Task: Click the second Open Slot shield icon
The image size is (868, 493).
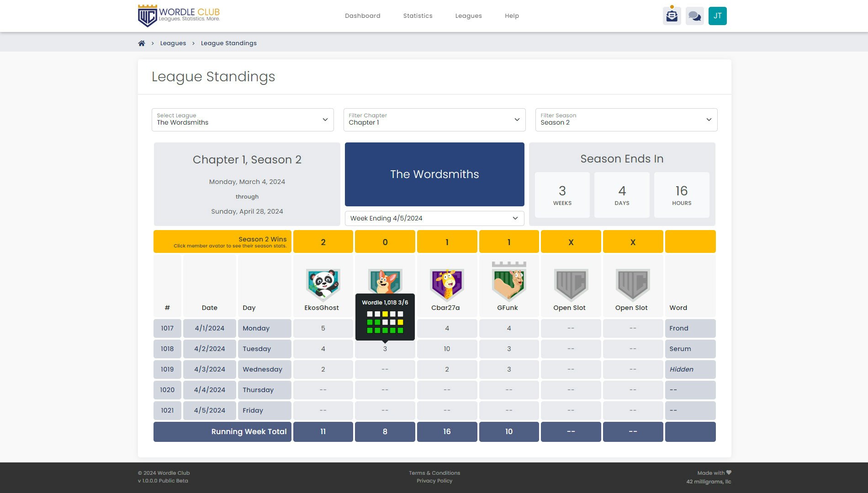Action: coord(633,285)
